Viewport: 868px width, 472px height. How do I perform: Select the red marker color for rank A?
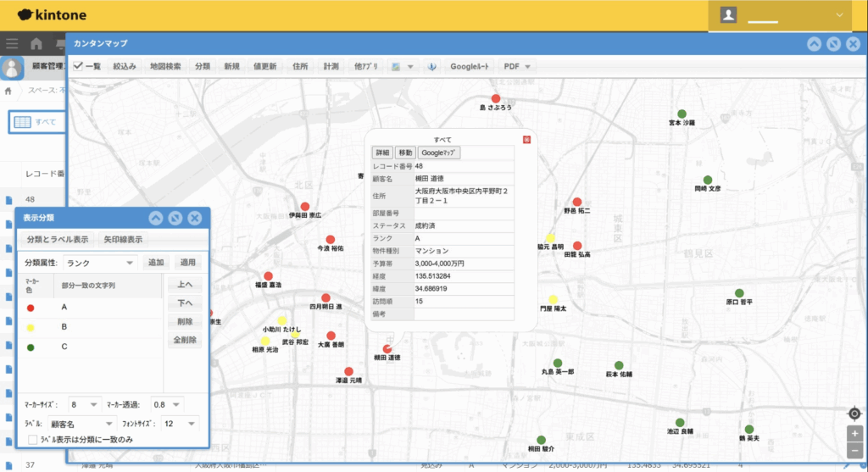click(x=31, y=307)
